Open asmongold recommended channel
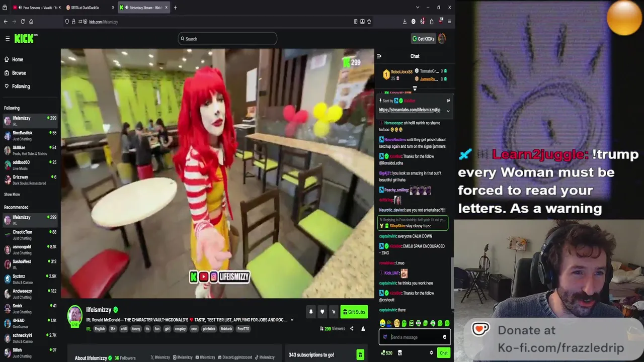The height and width of the screenshot is (362, 644). click(x=30, y=249)
